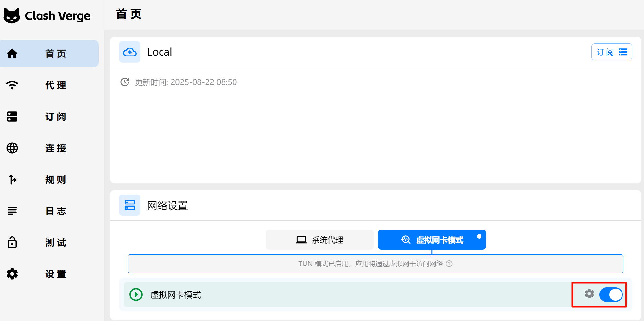
Task: Select the 虚拟网卡模式 tab
Action: (432, 240)
